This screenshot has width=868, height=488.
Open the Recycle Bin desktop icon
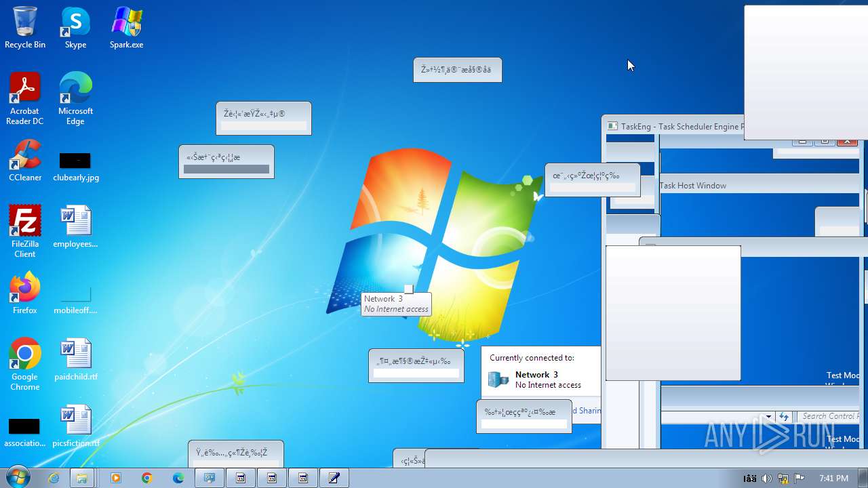click(x=25, y=28)
